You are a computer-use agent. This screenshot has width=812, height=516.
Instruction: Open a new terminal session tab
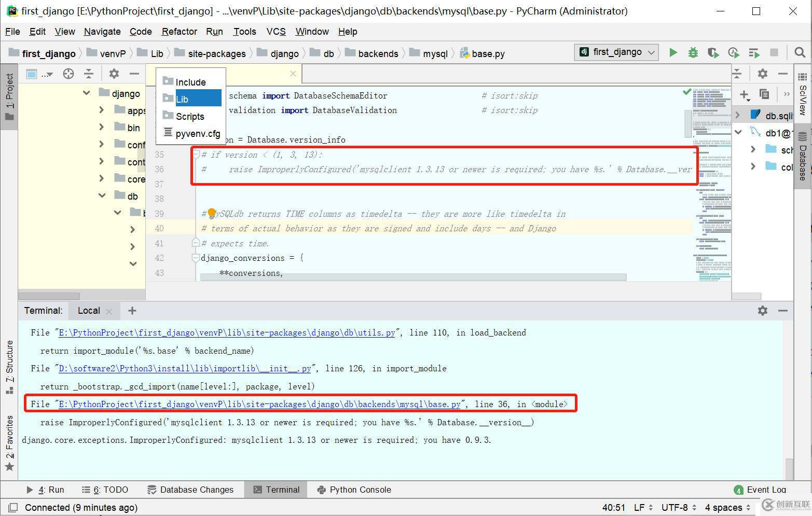[x=132, y=311]
